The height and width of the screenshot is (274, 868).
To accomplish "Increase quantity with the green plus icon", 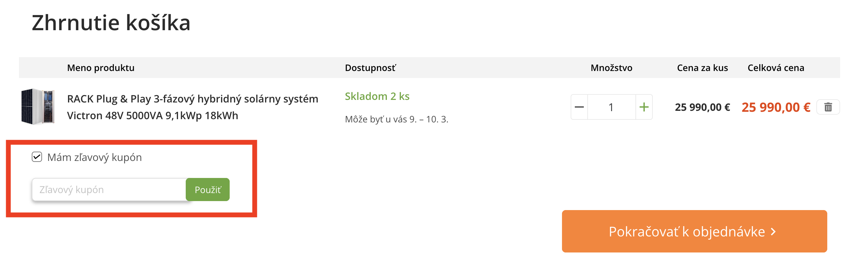I will (644, 107).
